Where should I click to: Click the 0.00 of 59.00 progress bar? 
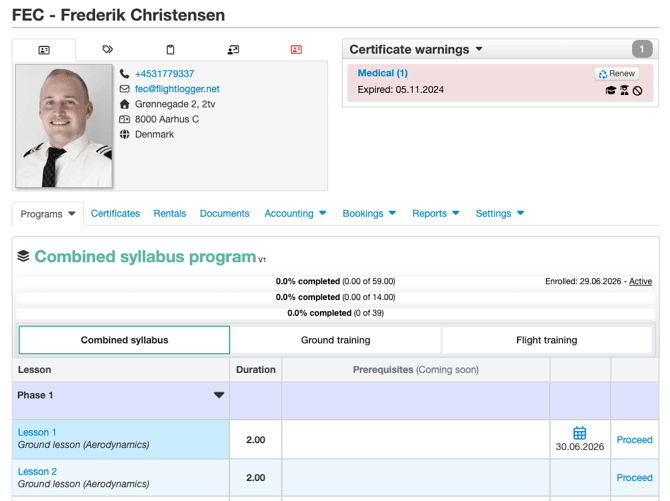click(335, 281)
